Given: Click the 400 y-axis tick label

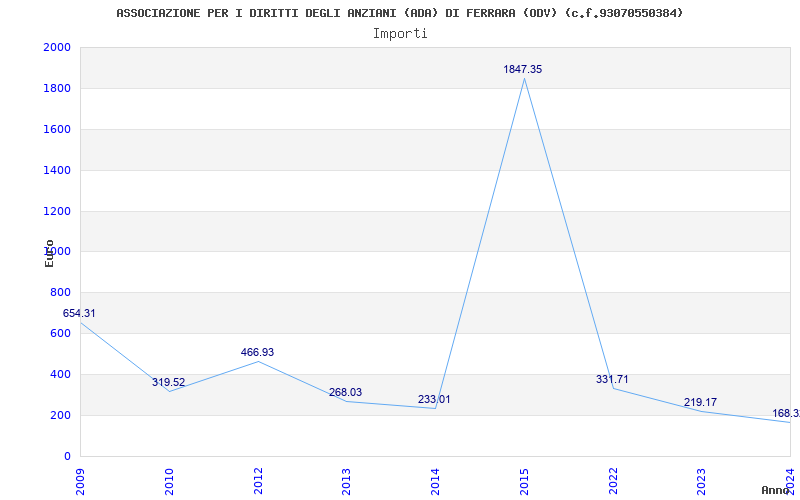Looking at the screenshot, I should click(60, 374).
